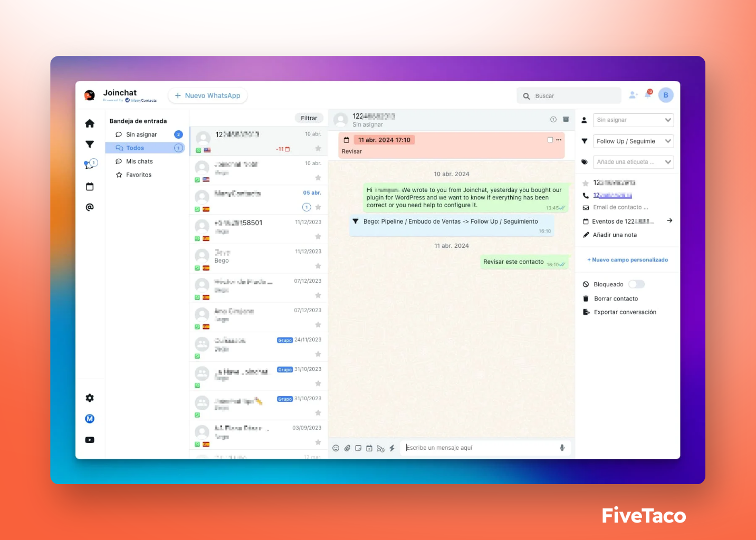Open the funnel pipeline icon in the left sidebar
The width and height of the screenshot is (756, 540).
tap(90, 144)
